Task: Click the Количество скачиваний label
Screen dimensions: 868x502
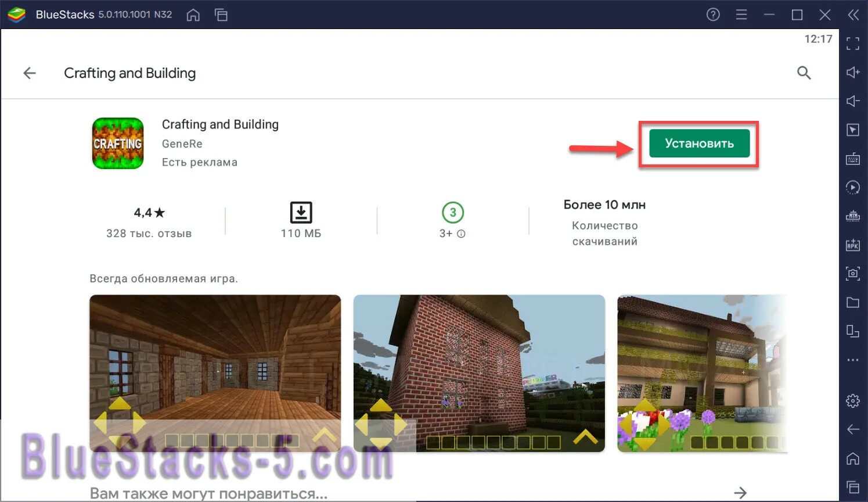Action: (604, 233)
